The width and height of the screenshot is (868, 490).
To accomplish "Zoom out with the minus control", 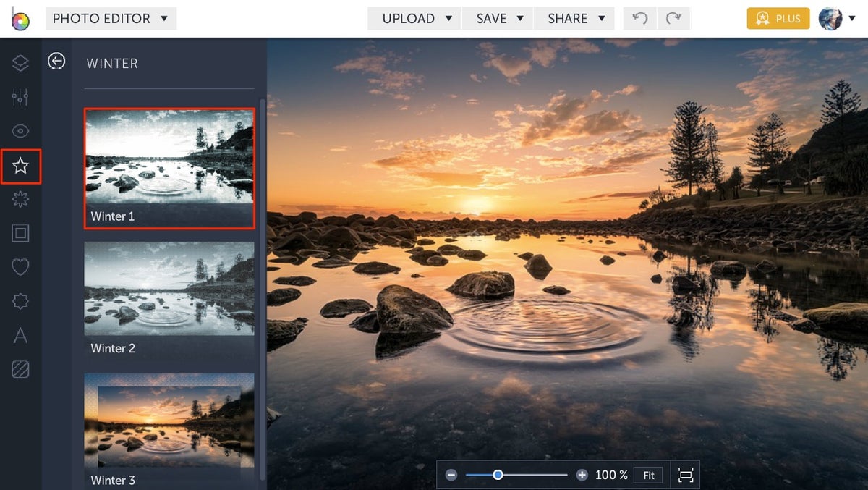I will pos(451,475).
